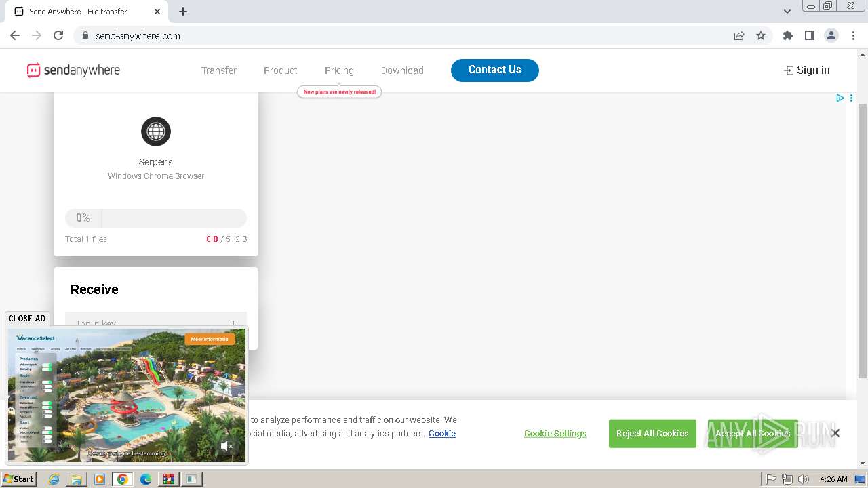The width and height of the screenshot is (868, 488).
Task: Unmute the video ad sound
Action: pyautogui.click(x=227, y=446)
